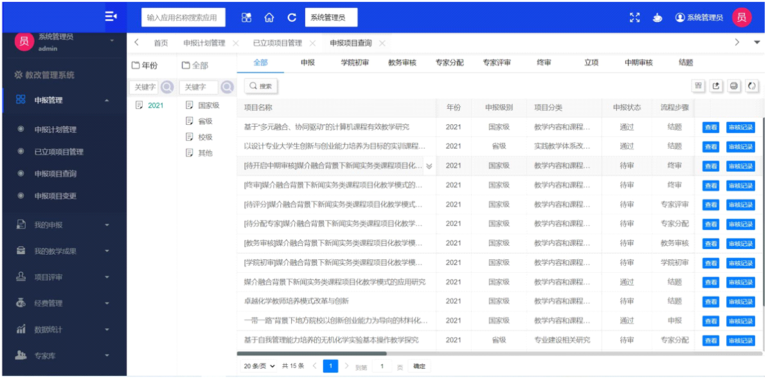
Task: Open the 20条/页 page size dropdown
Action: 259,366
